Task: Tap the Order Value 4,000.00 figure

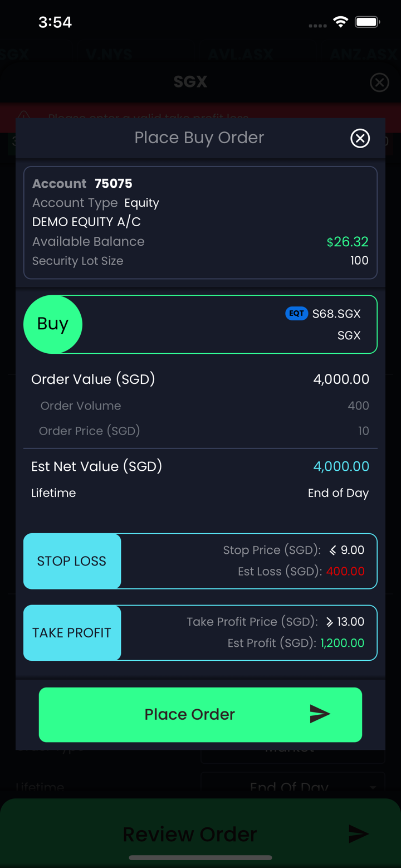Action: coord(341,379)
